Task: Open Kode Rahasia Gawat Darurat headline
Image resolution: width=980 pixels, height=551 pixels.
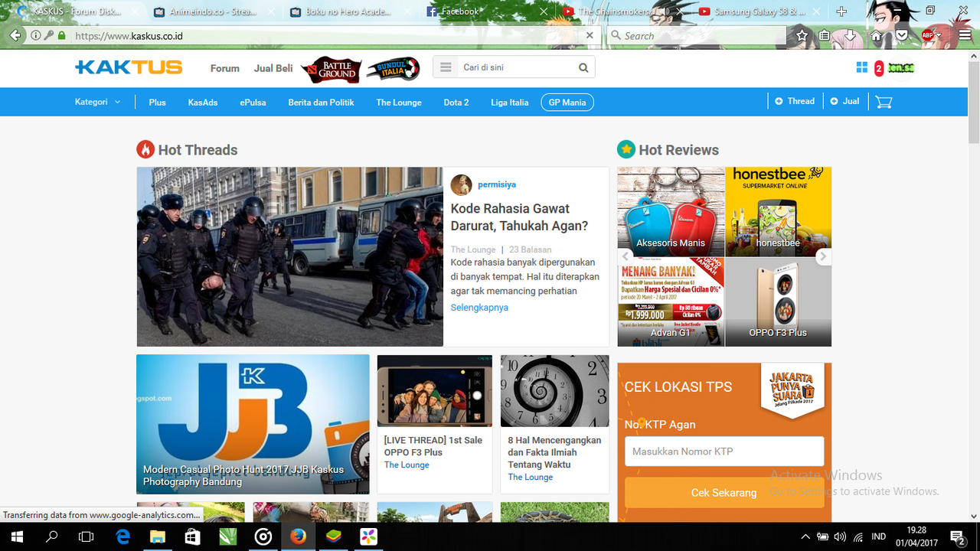Action: 519,217
